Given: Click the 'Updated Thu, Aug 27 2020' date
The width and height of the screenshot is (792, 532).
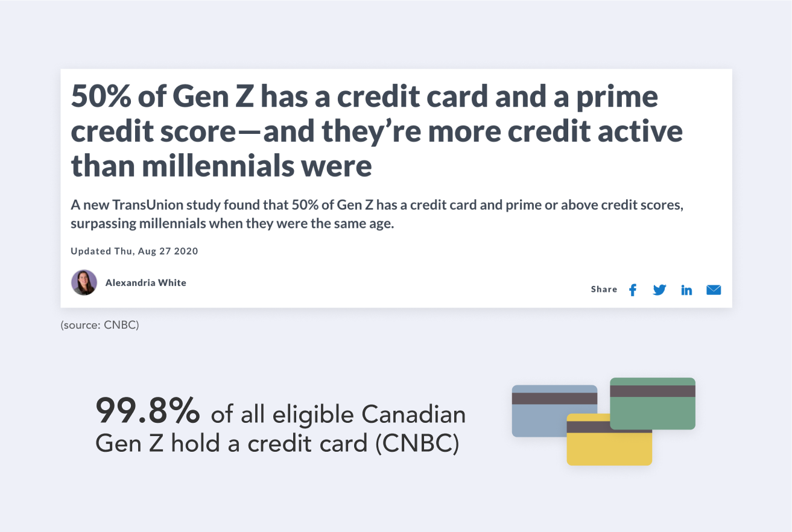Looking at the screenshot, I should click(x=135, y=251).
